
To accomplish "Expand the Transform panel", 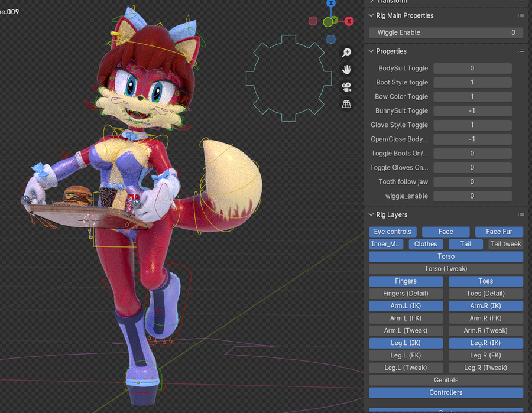I will (x=371, y=2).
